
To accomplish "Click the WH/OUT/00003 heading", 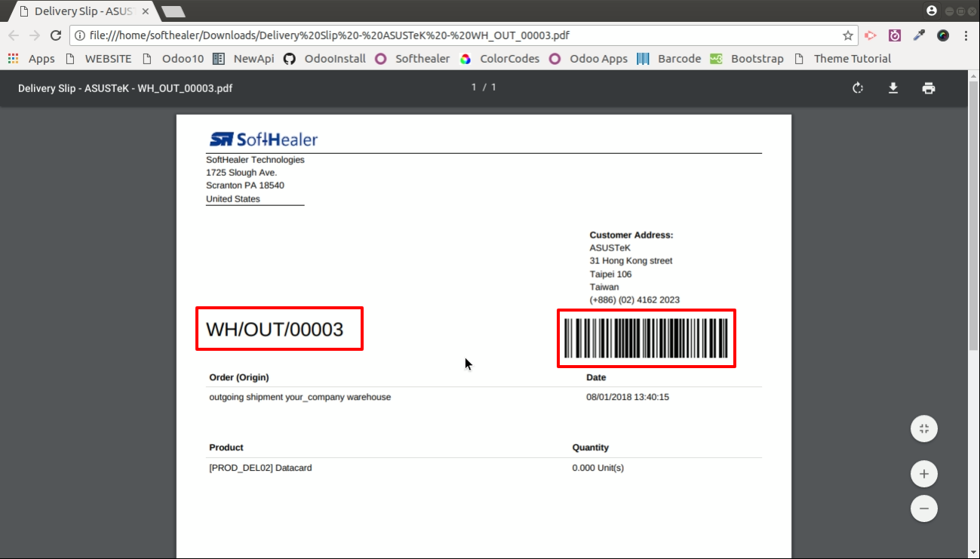I will 275,329.
